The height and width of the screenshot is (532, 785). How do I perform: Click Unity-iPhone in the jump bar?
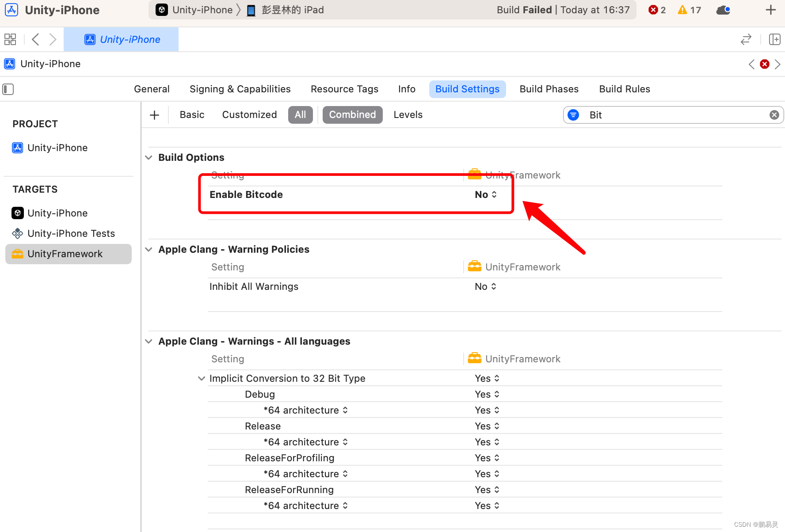pyautogui.click(x=42, y=64)
